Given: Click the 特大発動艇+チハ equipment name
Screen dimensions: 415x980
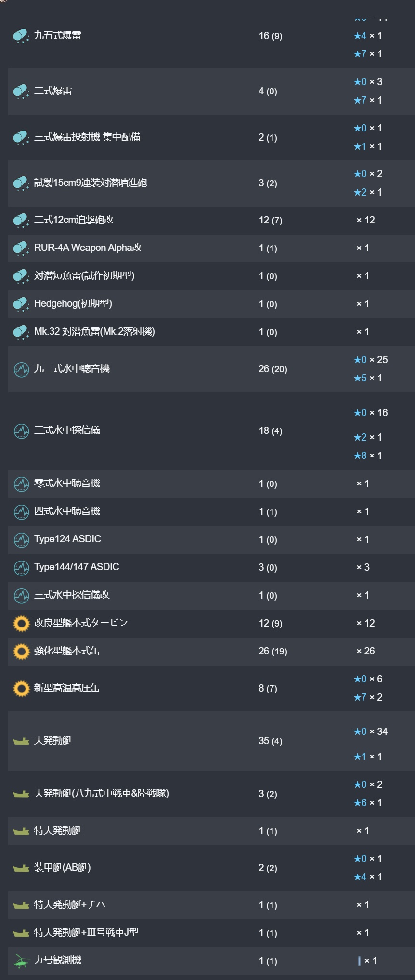Looking at the screenshot, I should point(70,905).
